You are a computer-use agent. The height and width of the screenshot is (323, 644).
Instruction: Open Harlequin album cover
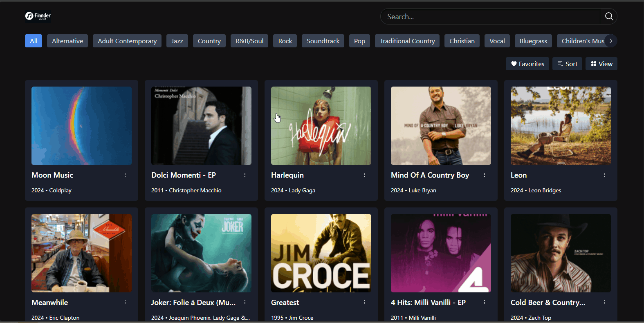click(x=321, y=126)
